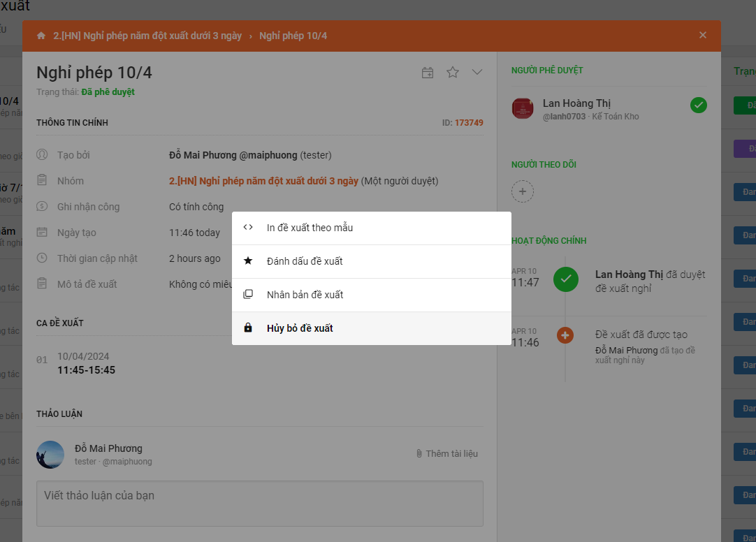Image resolution: width=756 pixels, height=542 pixels.
Task: Click the filled star menu icon
Action: pos(248,261)
